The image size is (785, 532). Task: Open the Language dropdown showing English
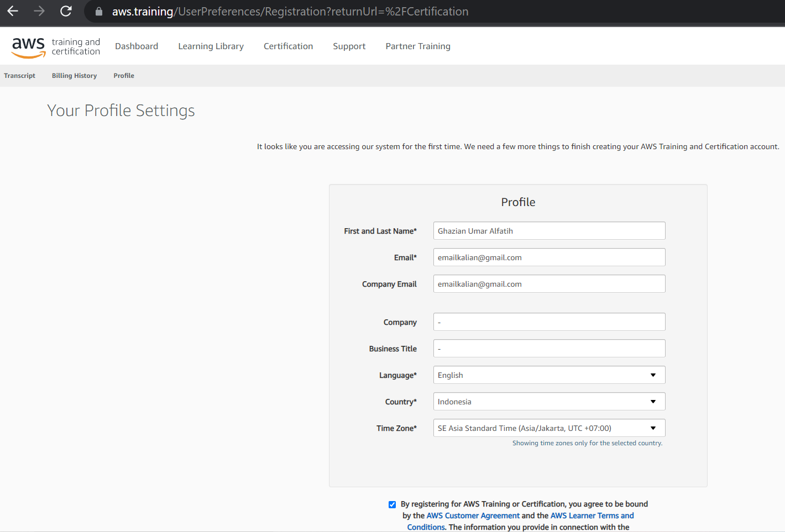(x=549, y=375)
